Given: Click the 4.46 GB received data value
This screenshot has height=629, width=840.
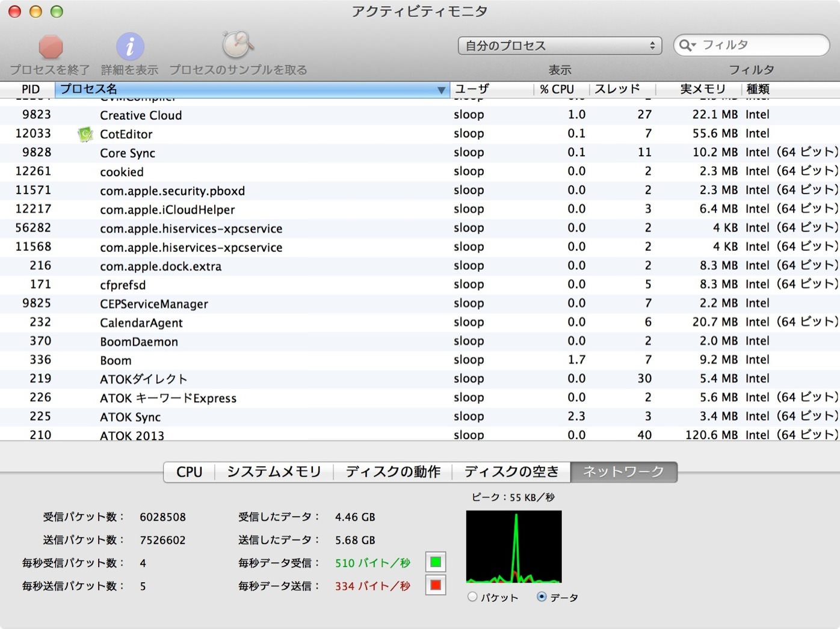Looking at the screenshot, I should coord(355,517).
